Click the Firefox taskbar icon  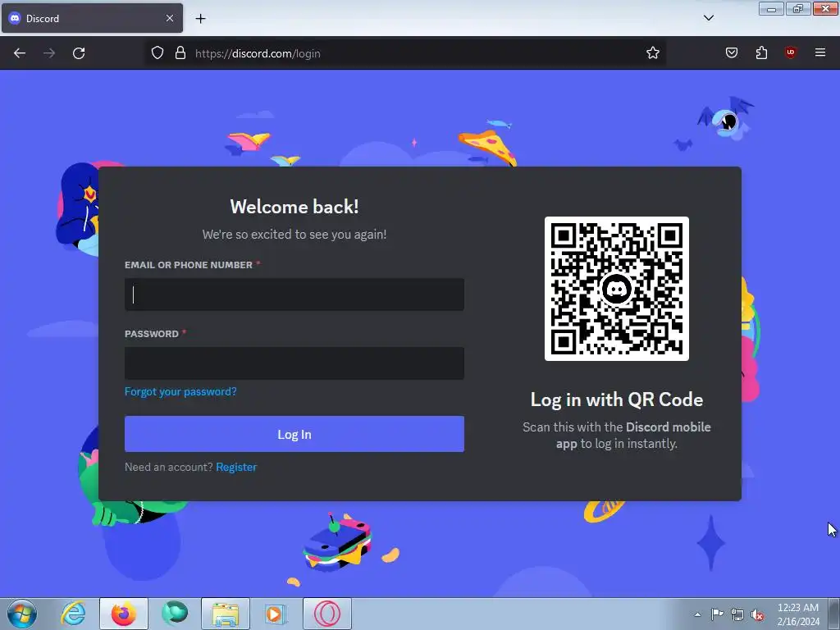[x=124, y=614]
